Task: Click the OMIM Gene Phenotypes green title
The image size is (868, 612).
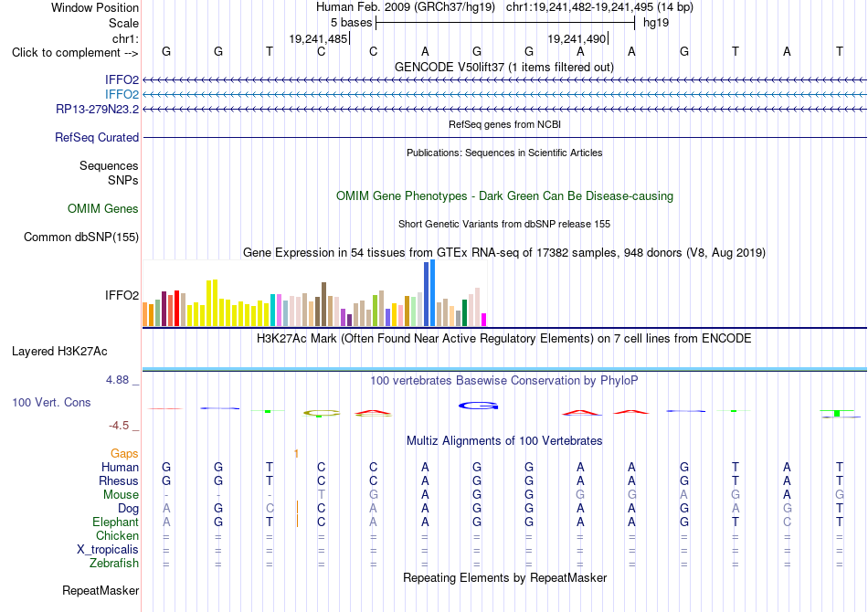Action: click(x=504, y=195)
